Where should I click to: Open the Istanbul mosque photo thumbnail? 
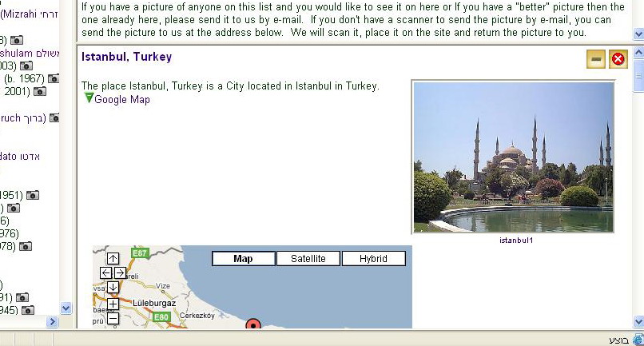click(513, 157)
